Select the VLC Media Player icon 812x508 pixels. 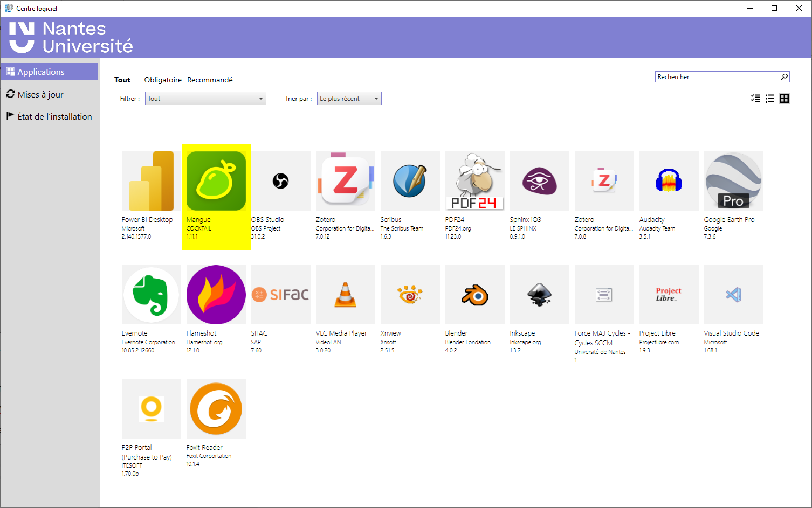(x=345, y=295)
